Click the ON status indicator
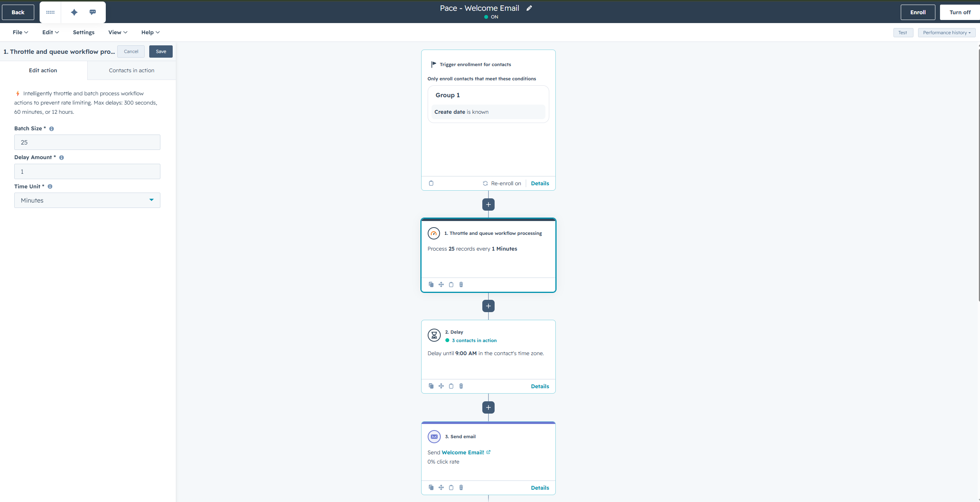Screen dimensions: 980x502 491,17
